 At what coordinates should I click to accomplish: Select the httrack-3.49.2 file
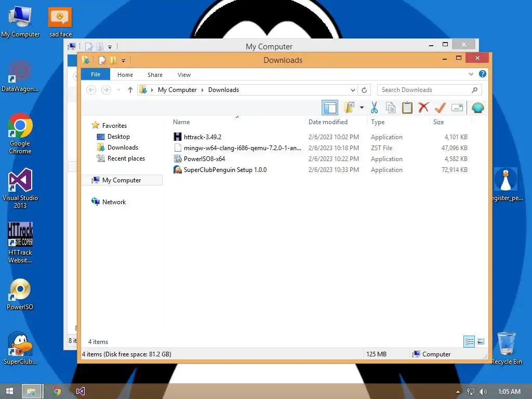click(x=203, y=137)
